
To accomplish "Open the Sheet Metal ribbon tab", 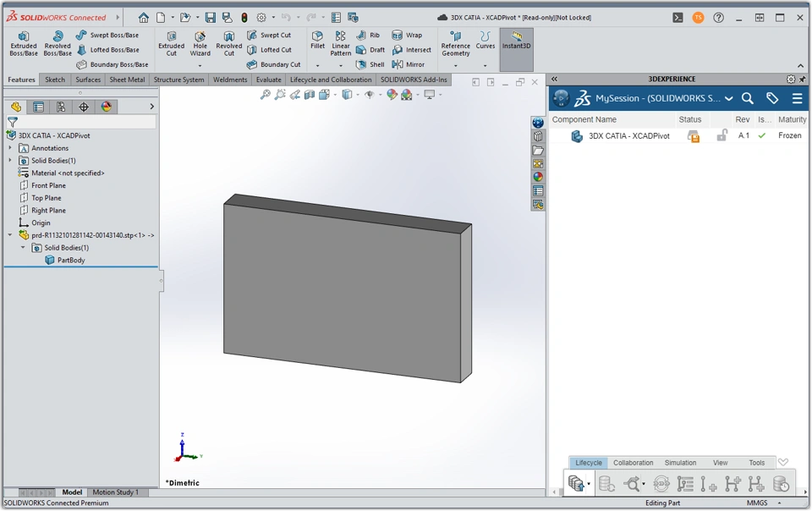I will [x=127, y=80].
